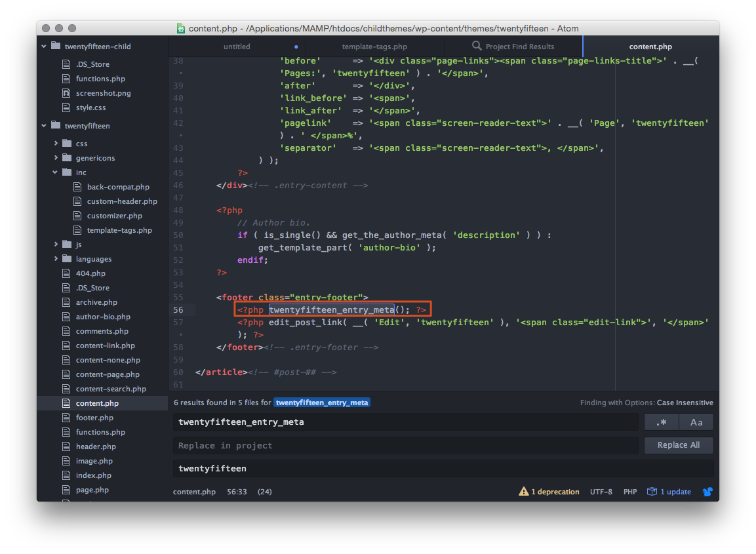Click the genericons folder icon
This screenshot has height=554, width=756.
coord(67,157)
